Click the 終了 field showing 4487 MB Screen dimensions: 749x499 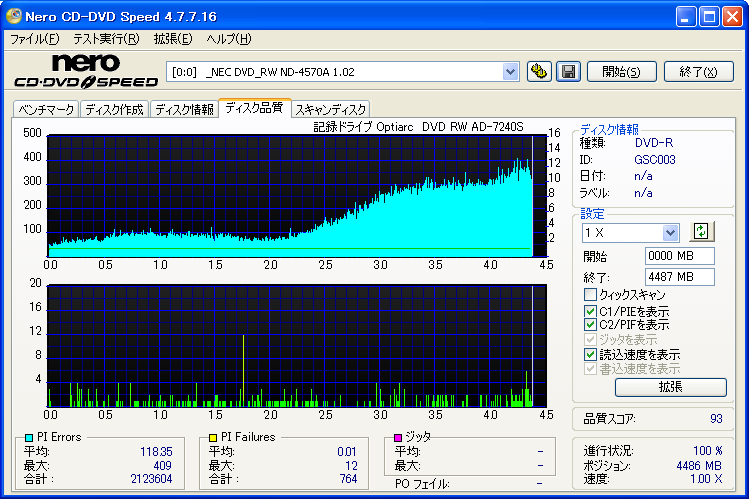click(680, 277)
